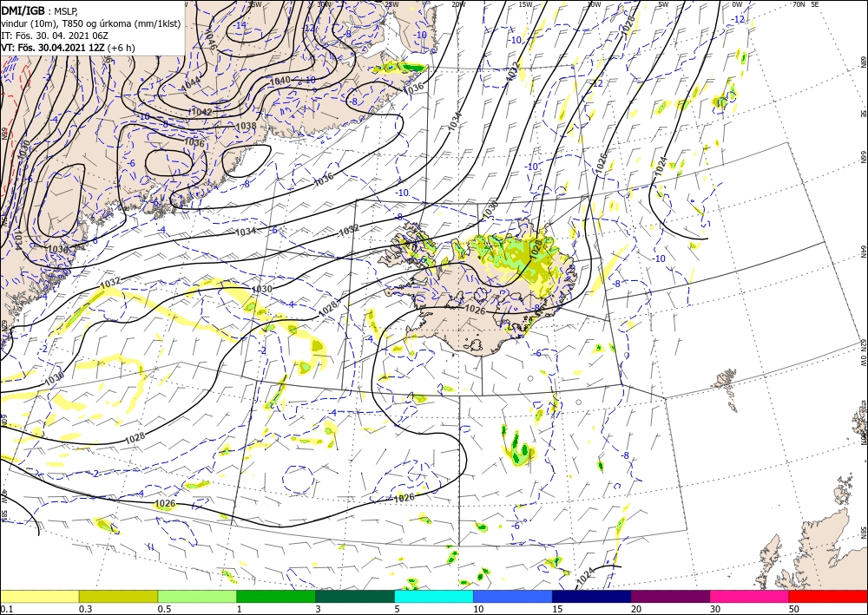Select the green 1–3 precipitation swatch
Screen dimensions: 868x615
click(276, 596)
